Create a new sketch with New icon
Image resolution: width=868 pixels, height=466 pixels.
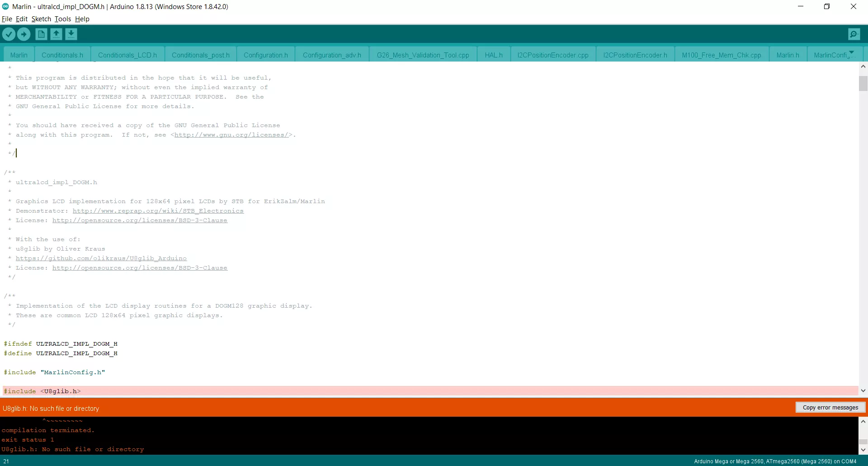coord(41,34)
